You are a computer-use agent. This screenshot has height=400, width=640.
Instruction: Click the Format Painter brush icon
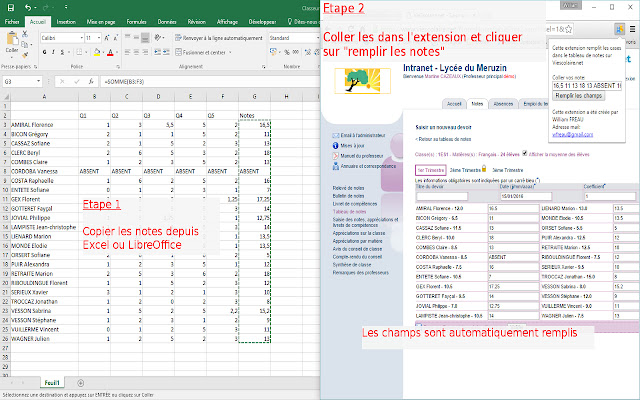point(25,54)
